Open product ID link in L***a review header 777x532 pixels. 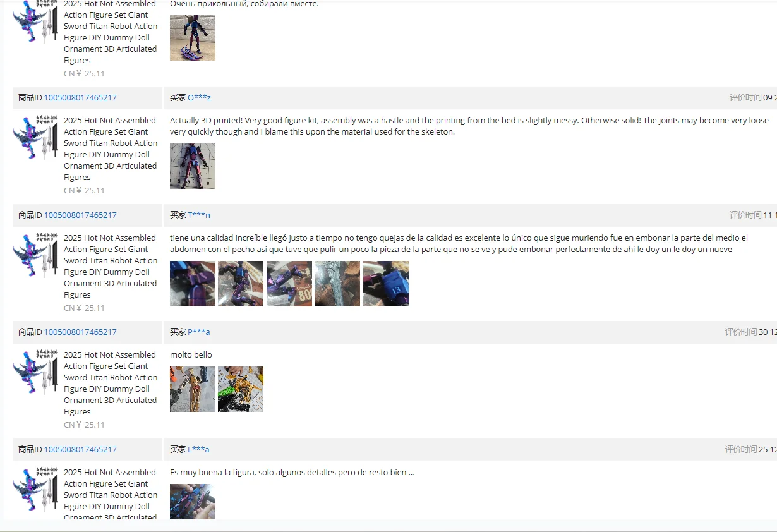(80, 449)
